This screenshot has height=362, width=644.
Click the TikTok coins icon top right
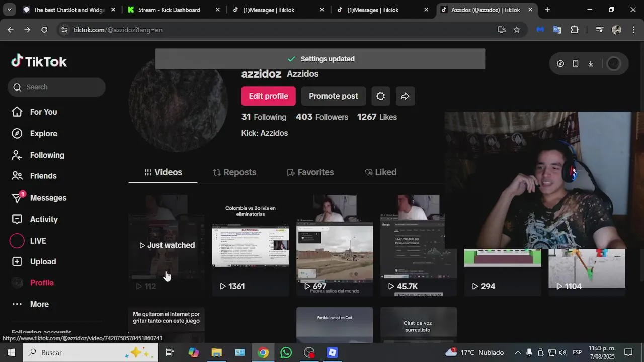point(560,64)
